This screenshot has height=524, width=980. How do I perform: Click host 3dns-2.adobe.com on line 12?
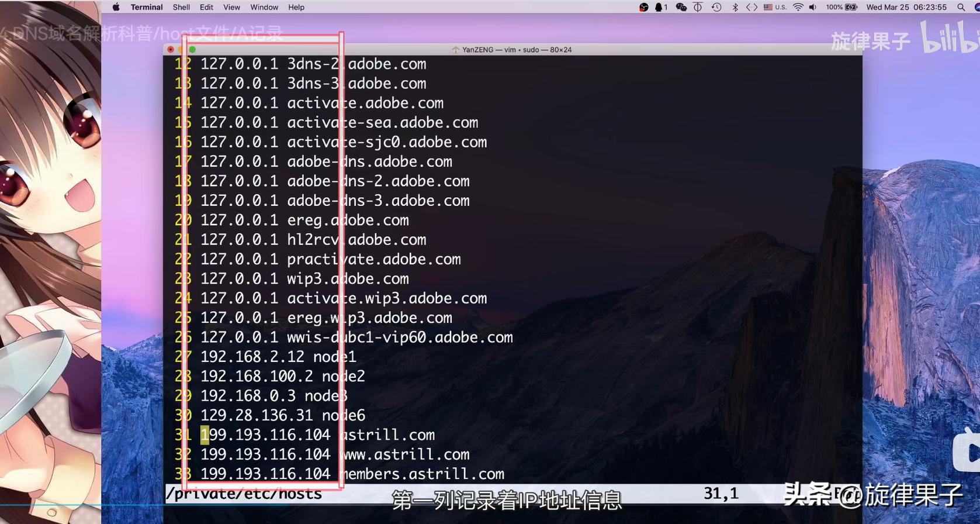[356, 64]
